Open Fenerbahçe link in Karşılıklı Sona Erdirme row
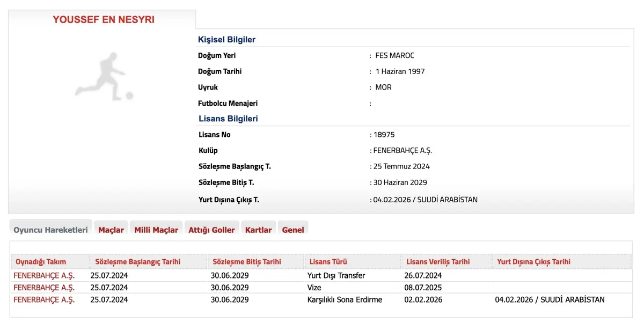The width and height of the screenshot is (644, 322). [44, 299]
